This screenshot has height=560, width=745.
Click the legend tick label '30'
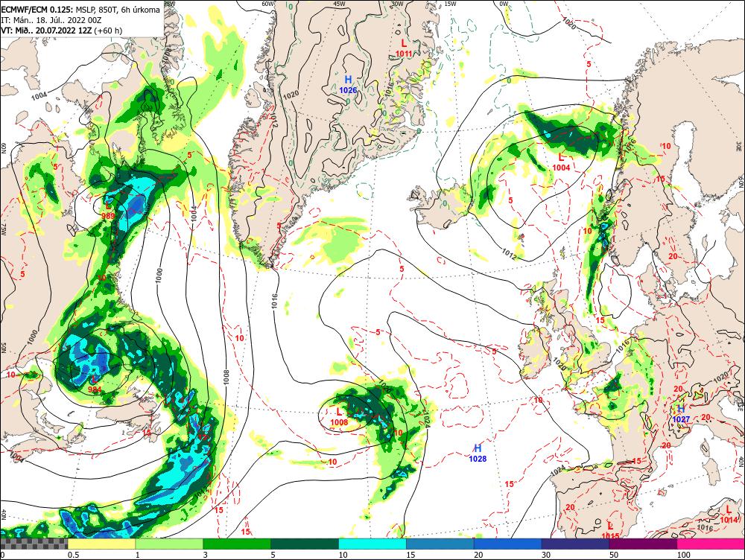click(546, 555)
